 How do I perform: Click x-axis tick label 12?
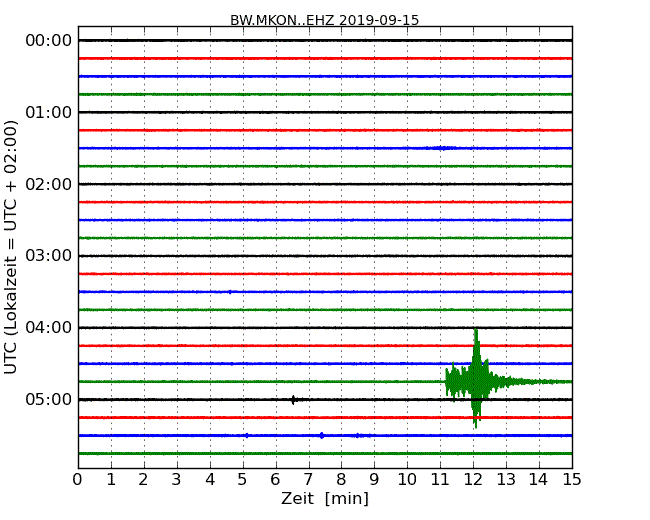pyautogui.click(x=473, y=480)
